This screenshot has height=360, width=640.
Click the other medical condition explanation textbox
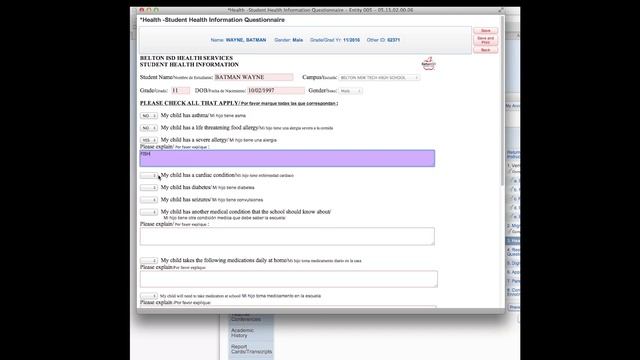[287, 236]
